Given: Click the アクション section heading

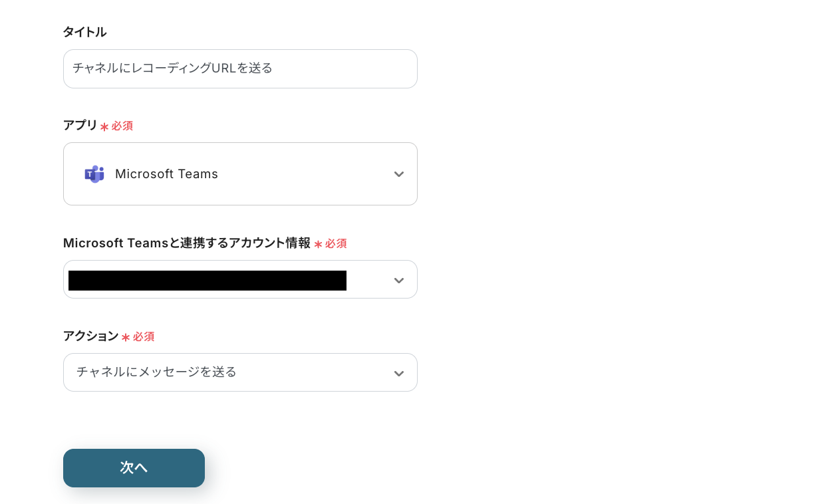Looking at the screenshot, I should point(90,336).
